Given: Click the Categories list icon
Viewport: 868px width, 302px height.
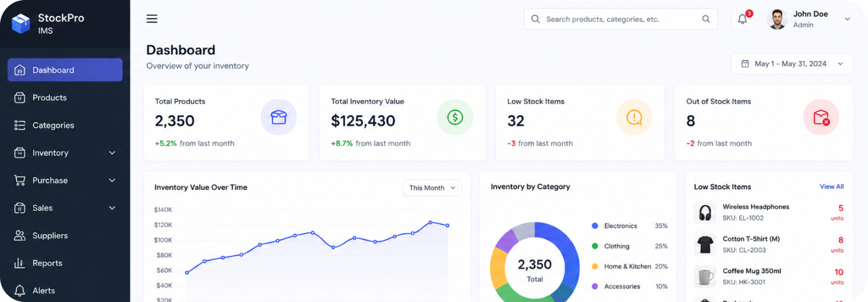Looking at the screenshot, I should tap(19, 125).
